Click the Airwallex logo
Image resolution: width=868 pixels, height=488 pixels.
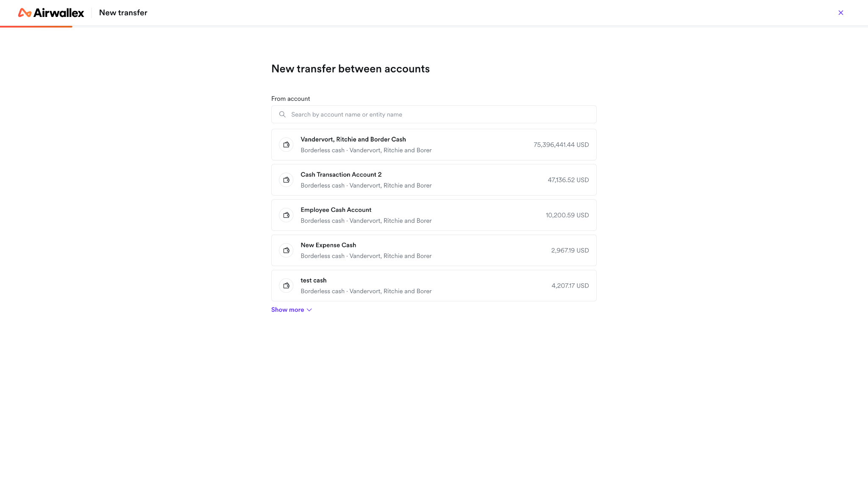[x=51, y=13]
